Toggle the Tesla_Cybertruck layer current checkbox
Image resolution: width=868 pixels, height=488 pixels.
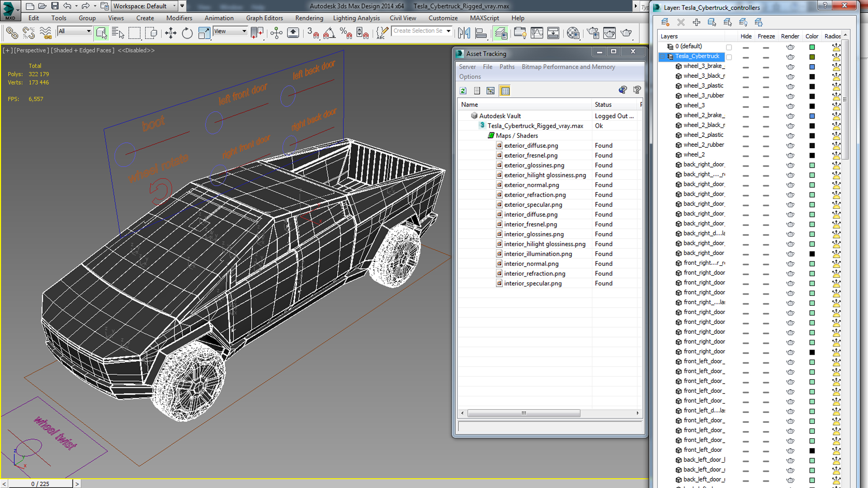click(729, 57)
